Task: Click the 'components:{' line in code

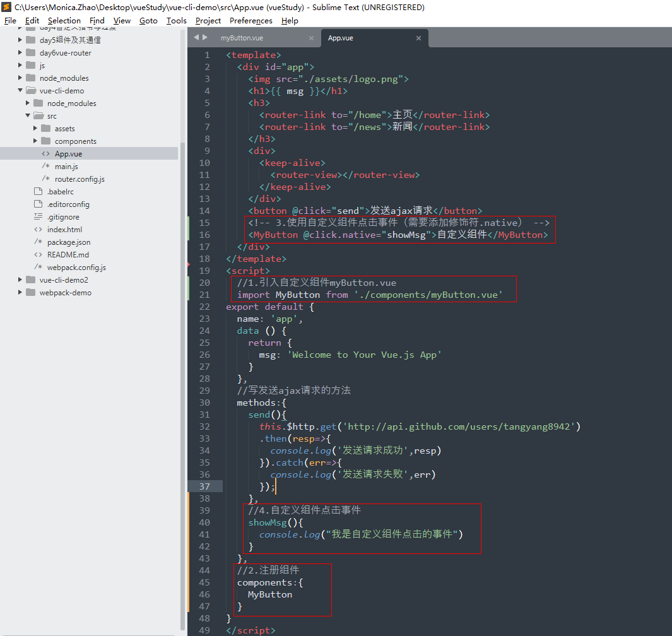Action: point(270,582)
